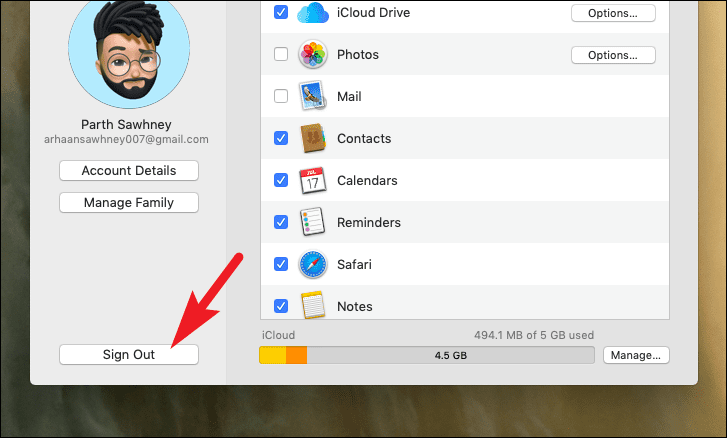The width and height of the screenshot is (727, 438).
Task: Click the Calendars icon
Action: coord(313,180)
